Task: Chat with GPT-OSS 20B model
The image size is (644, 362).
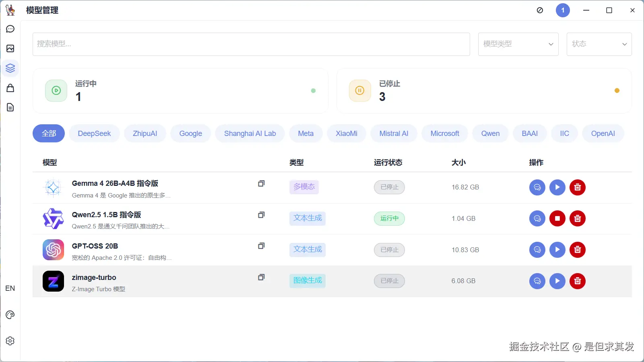Action: point(537,250)
